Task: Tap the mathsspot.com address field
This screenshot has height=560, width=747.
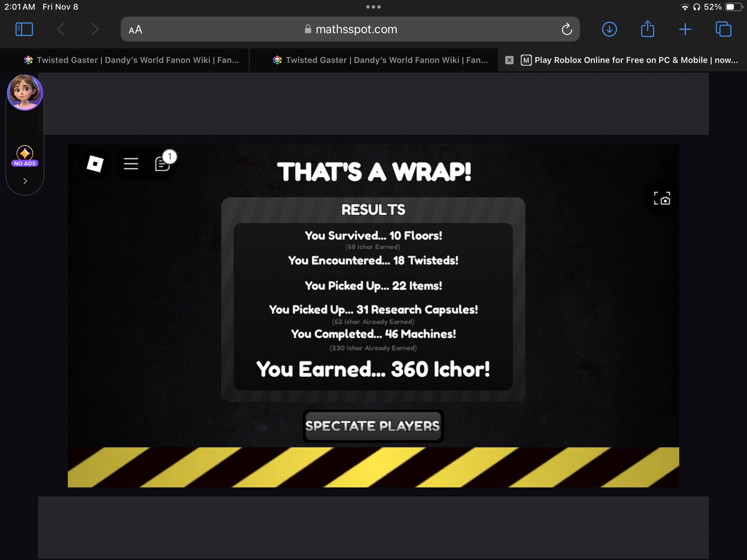Action: (x=356, y=29)
